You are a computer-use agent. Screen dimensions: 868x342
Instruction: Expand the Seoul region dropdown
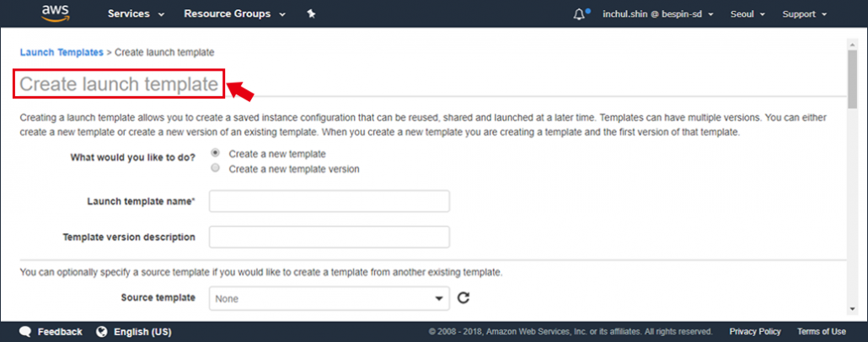pyautogui.click(x=747, y=13)
